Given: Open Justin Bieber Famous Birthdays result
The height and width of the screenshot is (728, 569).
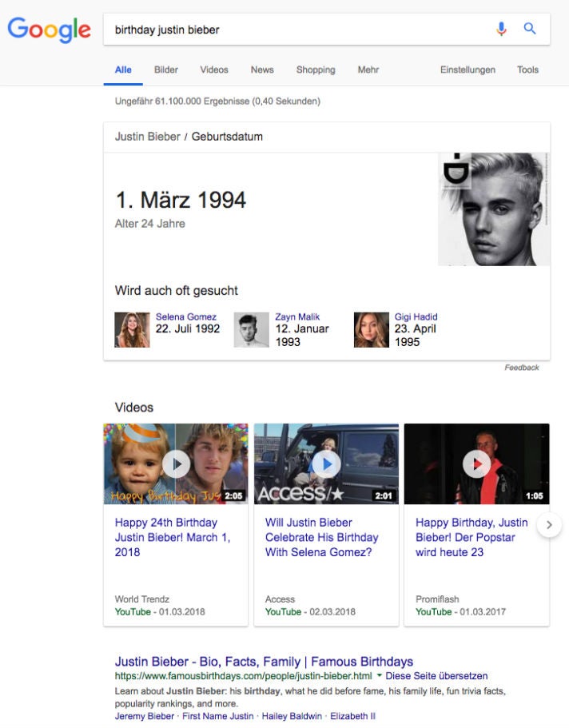Looking at the screenshot, I should pos(264,662).
